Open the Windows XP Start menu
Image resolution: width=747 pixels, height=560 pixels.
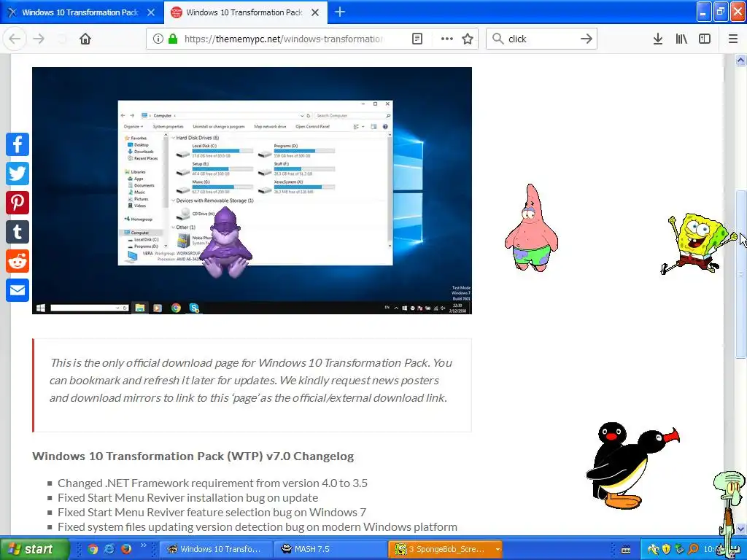pos(34,549)
